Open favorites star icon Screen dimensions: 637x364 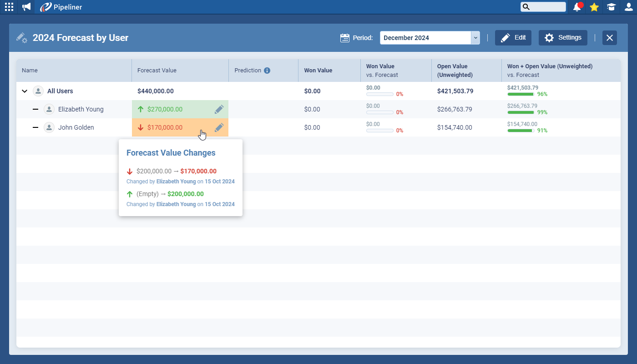pos(594,7)
